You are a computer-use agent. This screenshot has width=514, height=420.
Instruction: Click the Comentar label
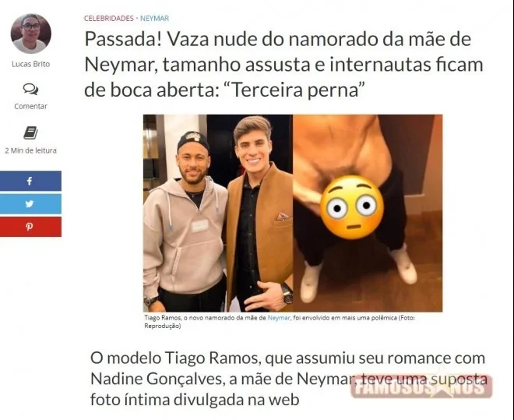[x=31, y=106]
